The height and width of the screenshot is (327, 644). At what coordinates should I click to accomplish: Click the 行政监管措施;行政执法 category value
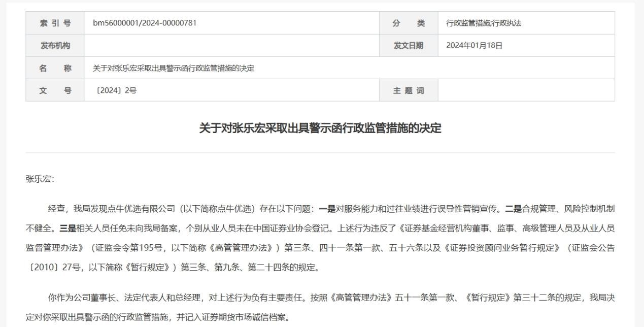483,23
